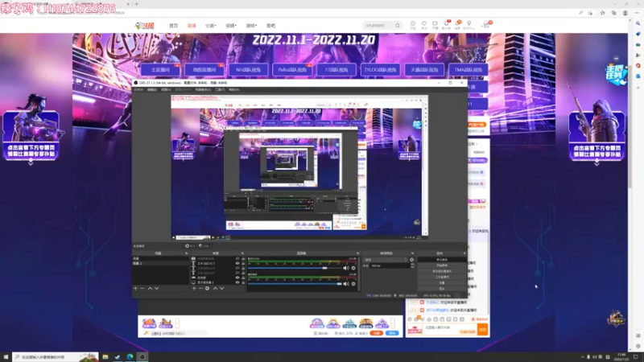
Task: Open the OBS Edit menu
Action: click(x=152, y=89)
